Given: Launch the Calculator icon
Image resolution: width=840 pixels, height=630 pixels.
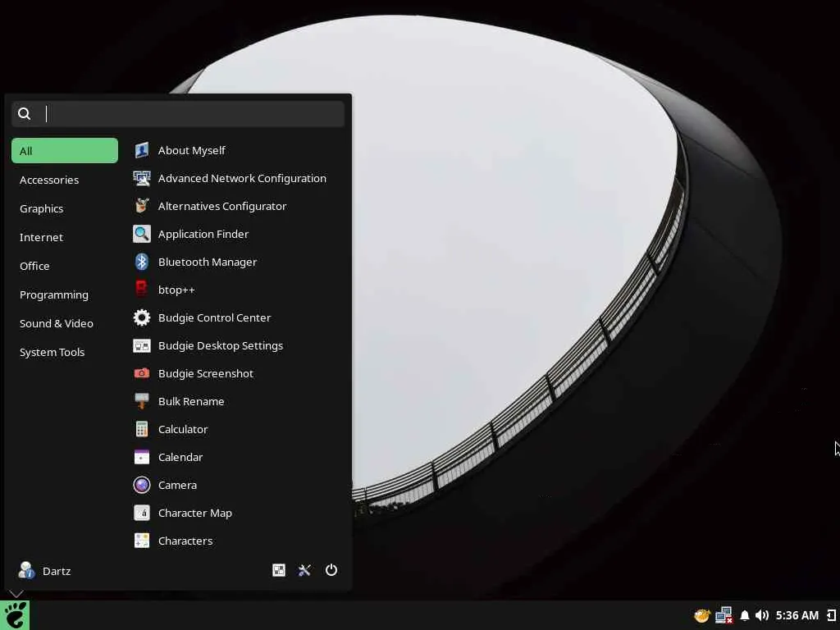Looking at the screenshot, I should pyautogui.click(x=141, y=429).
